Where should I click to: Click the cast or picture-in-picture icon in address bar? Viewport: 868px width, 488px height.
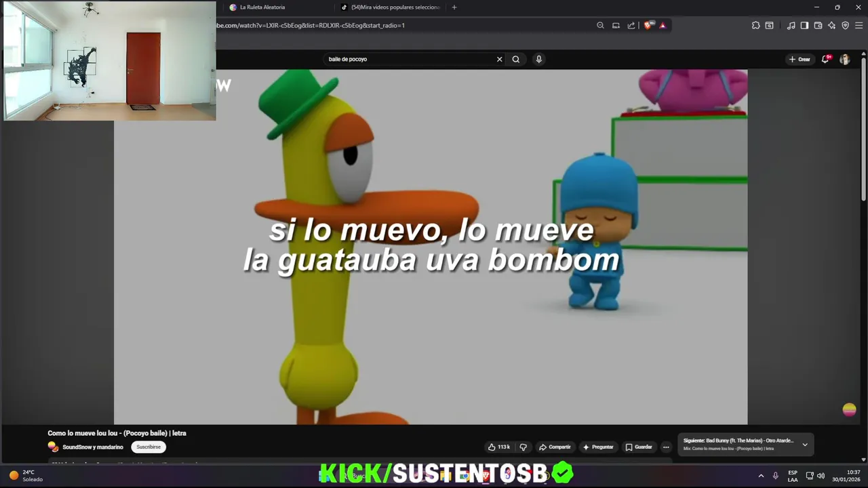click(616, 25)
